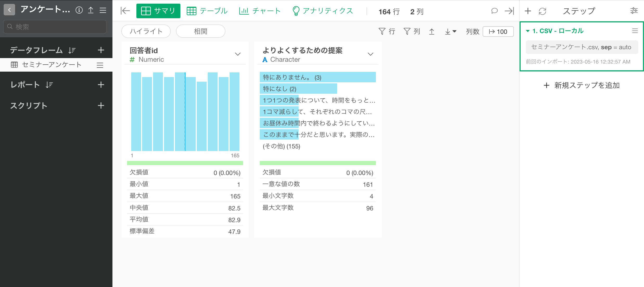The image size is (644, 287).
Task: Open the step settings sliders icon
Action: pos(634,11)
